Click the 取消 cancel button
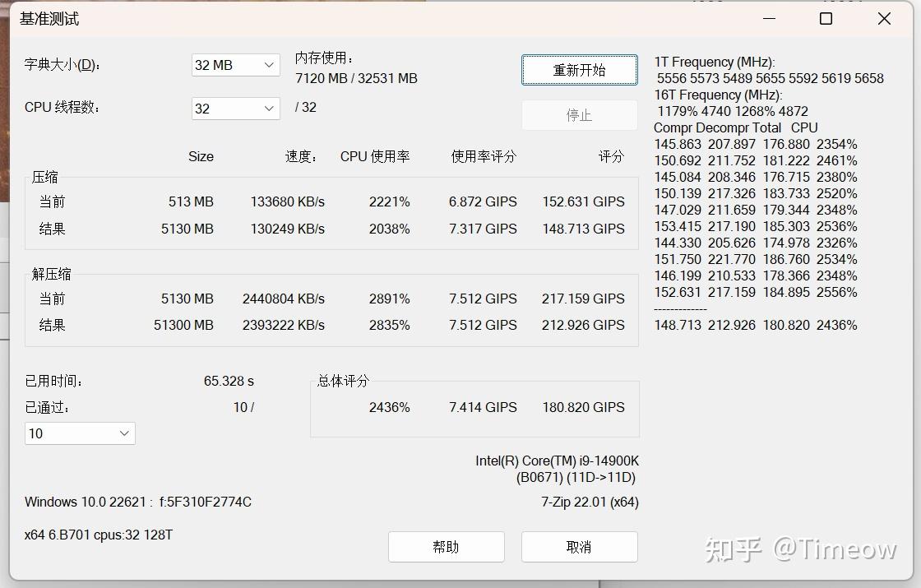921x588 pixels. click(x=579, y=547)
